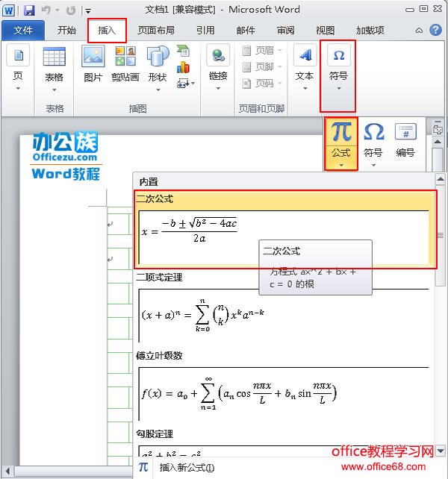Open the 页眉 (Header) menu
This screenshot has height=479, width=448.
pyautogui.click(x=262, y=51)
